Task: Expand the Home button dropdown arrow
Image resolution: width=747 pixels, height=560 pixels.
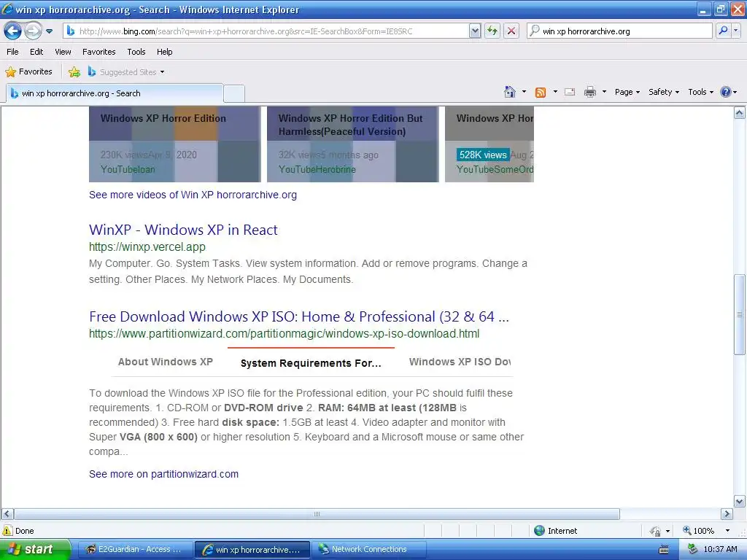Action: pyautogui.click(x=524, y=92)
